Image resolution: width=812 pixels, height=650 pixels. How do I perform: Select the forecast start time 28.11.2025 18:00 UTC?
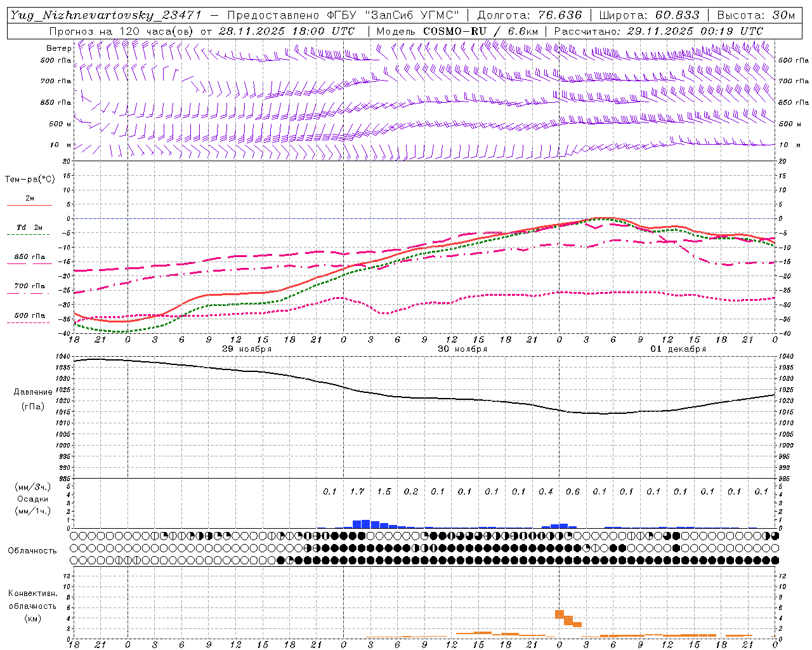[287, 31]
